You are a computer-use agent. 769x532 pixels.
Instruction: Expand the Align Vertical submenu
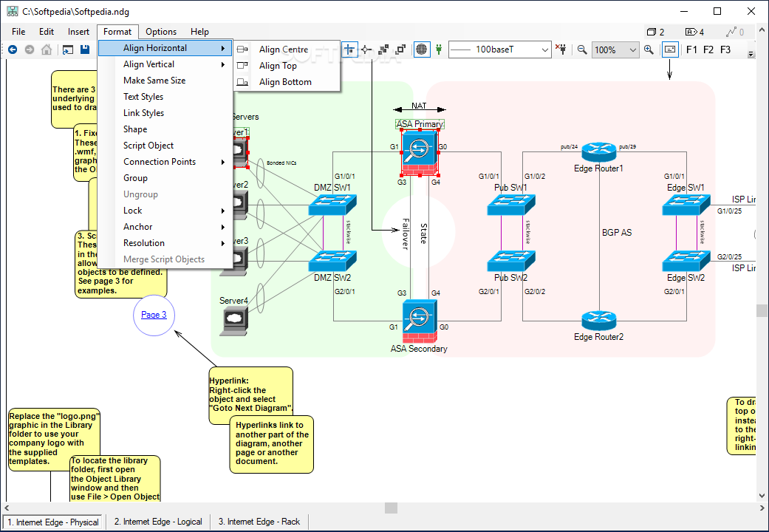[165, 64]
